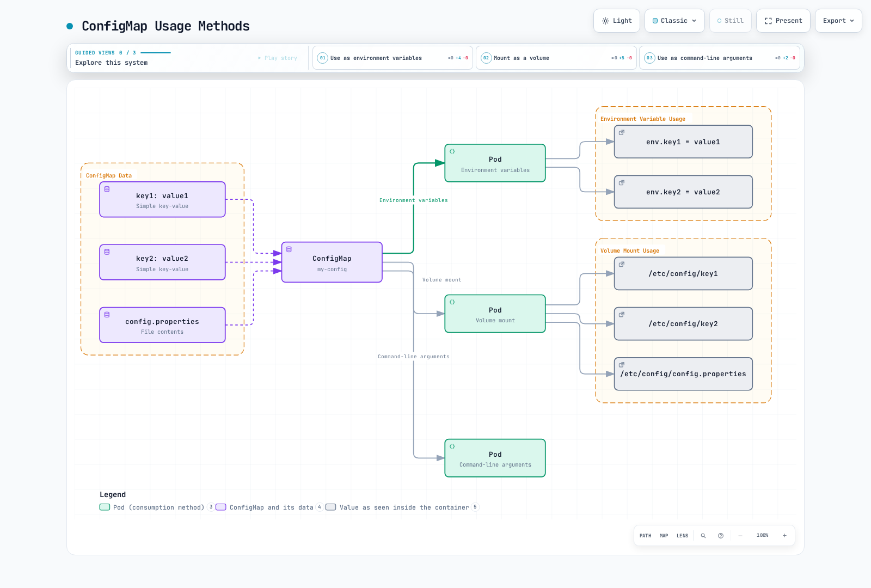Click the code icon on Command-line arguments Pod
Image resolution: width=871 pixels, height=588 pixels.
point(452,446)
